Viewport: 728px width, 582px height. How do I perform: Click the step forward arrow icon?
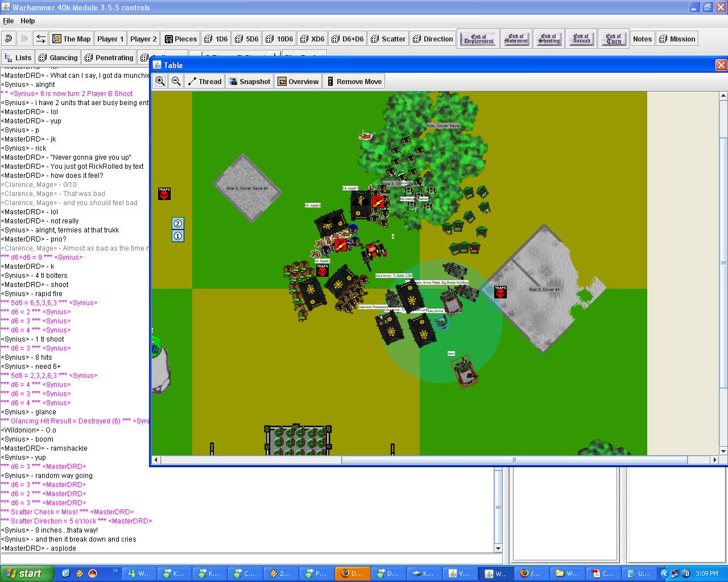click(x=24, y=39)
